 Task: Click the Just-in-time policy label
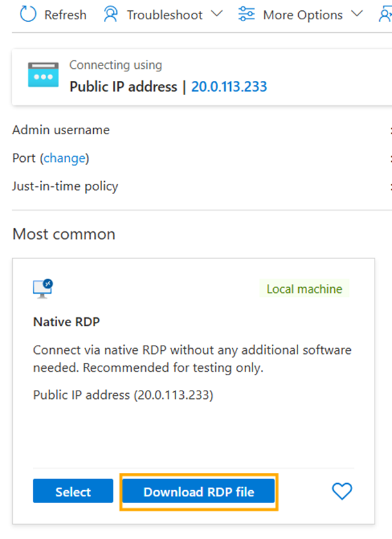65,186
